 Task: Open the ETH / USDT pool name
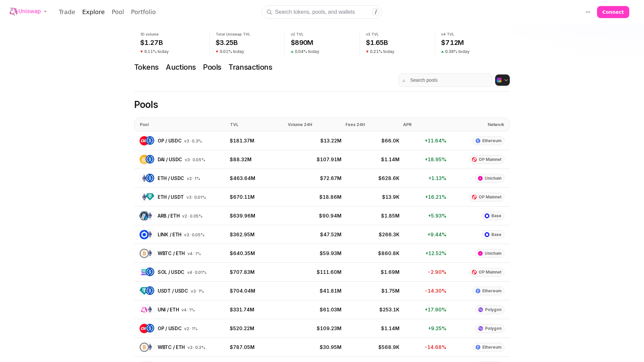pyautogui.click(x=171, y=197)
